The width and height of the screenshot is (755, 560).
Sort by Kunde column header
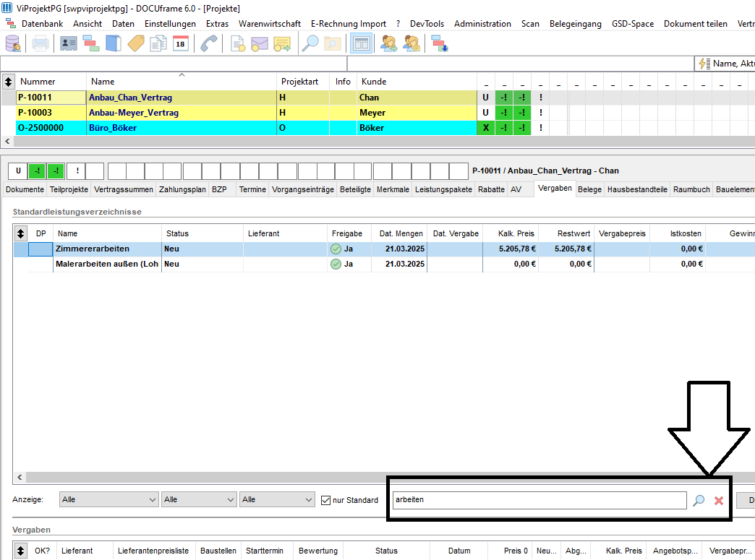click(417, 82)
